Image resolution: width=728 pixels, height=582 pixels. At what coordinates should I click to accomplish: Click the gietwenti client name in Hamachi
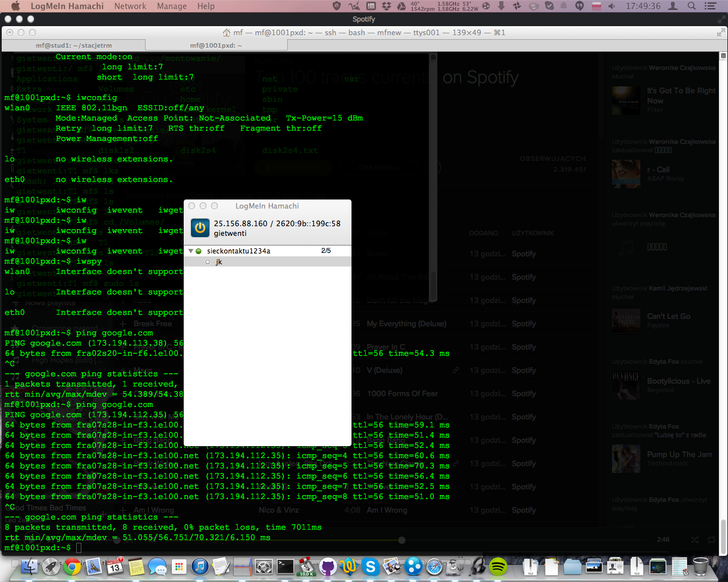click(230, 234)
